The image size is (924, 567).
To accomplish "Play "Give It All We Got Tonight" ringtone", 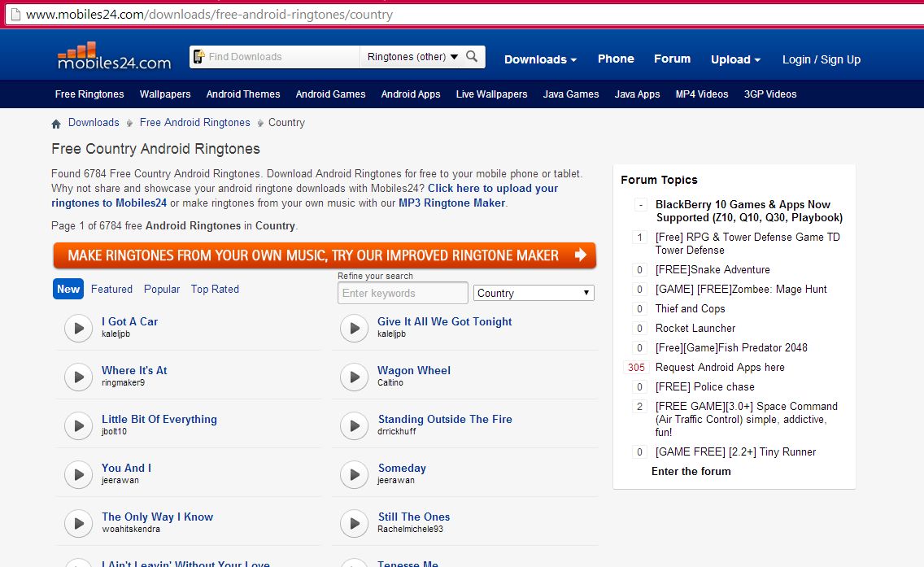I will [354, 329].
